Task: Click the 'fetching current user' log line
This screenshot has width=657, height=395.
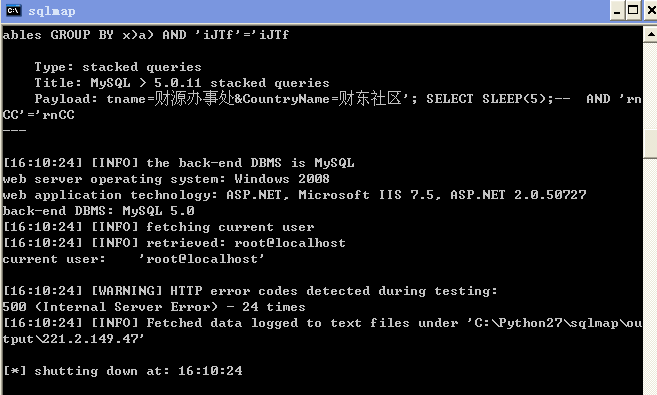Action: (x=158, y=227)
